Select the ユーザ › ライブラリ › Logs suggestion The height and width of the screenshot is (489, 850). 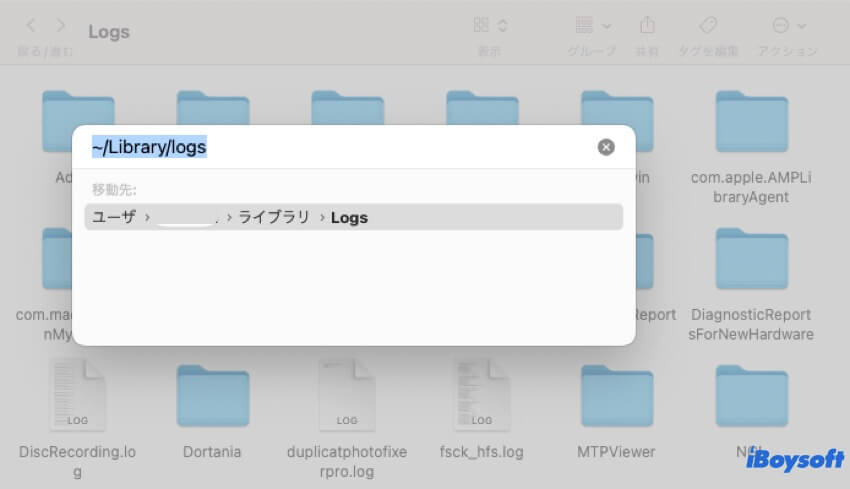(353, 217)
